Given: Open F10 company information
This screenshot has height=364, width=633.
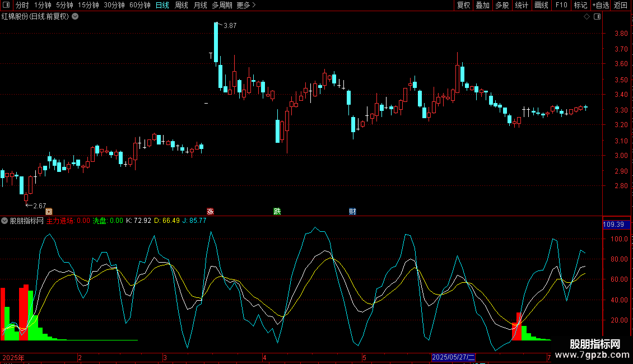Looking at the screenshot, I should pos(561,5).
